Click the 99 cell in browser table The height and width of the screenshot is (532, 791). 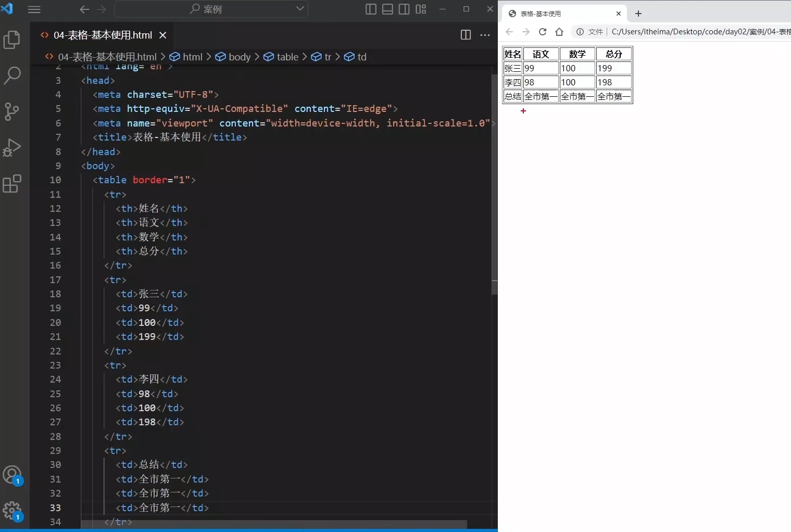[541, 68]
